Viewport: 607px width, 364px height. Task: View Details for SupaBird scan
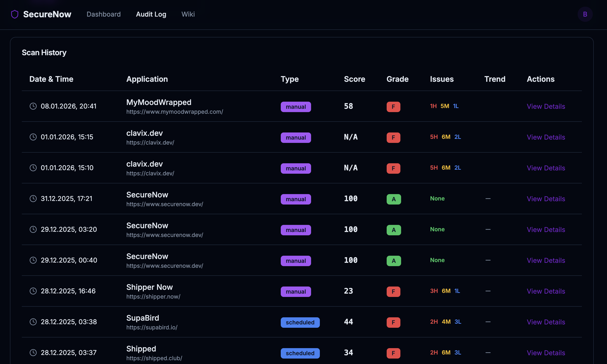[x=546, y=322]
